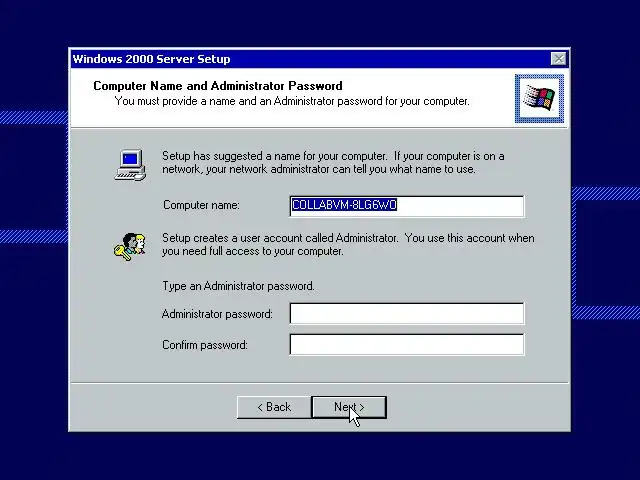This screenshot has width=640, height=480.
Task: Select the Computer name input field
Action: click(x=407, y=206)
